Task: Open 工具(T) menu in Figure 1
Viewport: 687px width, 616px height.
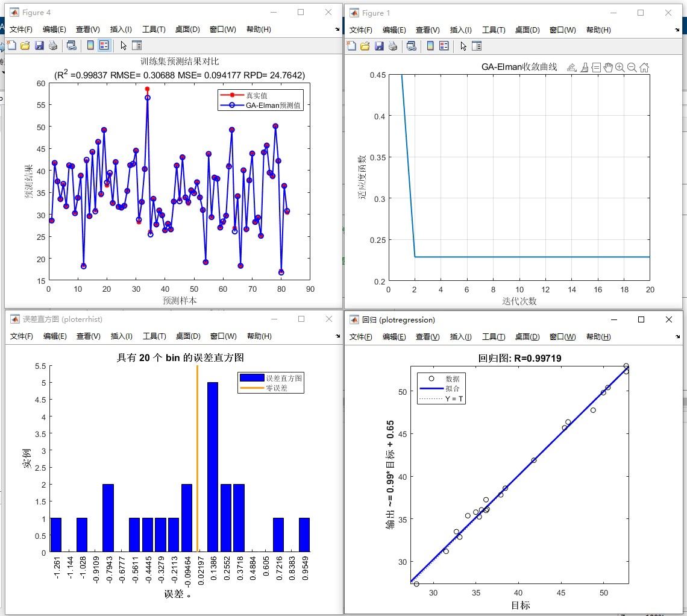Action: tap(494, 30)
